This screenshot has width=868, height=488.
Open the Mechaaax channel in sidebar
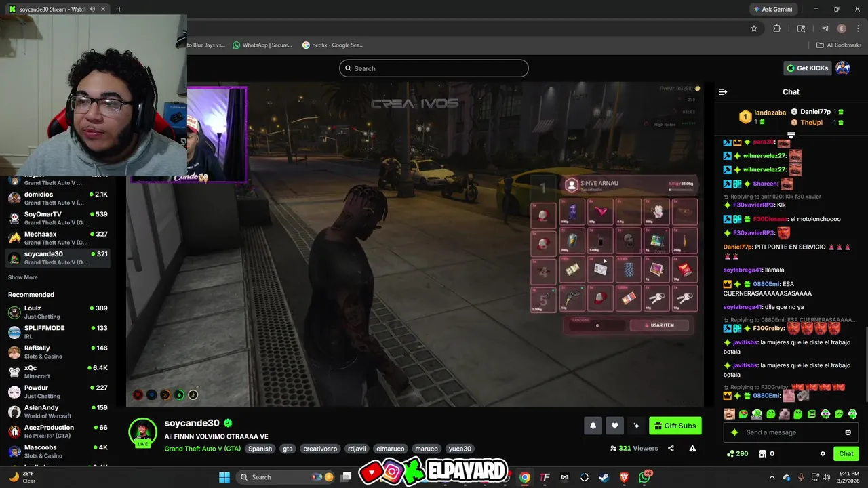tap(58, 238)
